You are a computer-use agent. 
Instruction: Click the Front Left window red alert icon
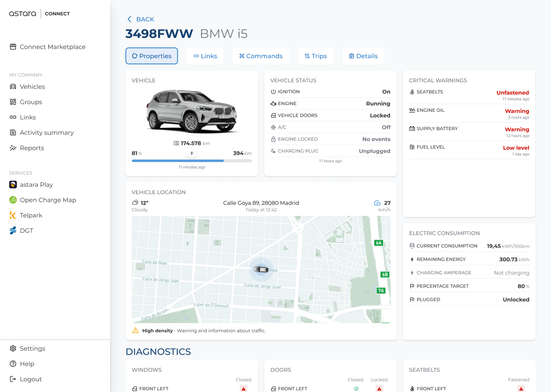click(x=244, y=389)
